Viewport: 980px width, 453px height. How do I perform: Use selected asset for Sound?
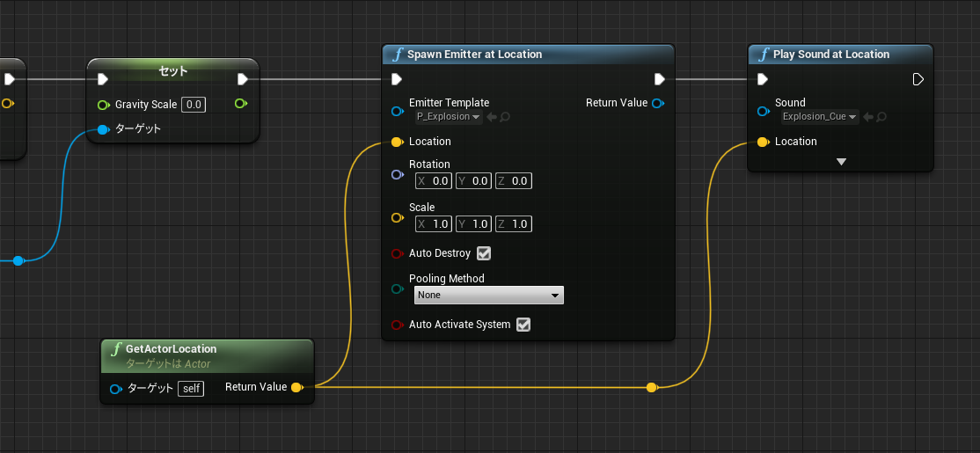pyautogui.click(x=868, y=117)
